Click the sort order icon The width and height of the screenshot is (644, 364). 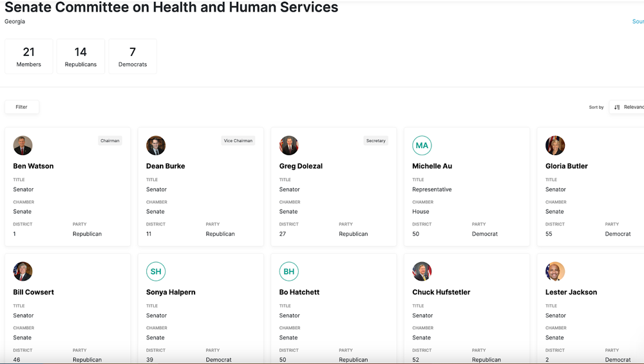617,108
